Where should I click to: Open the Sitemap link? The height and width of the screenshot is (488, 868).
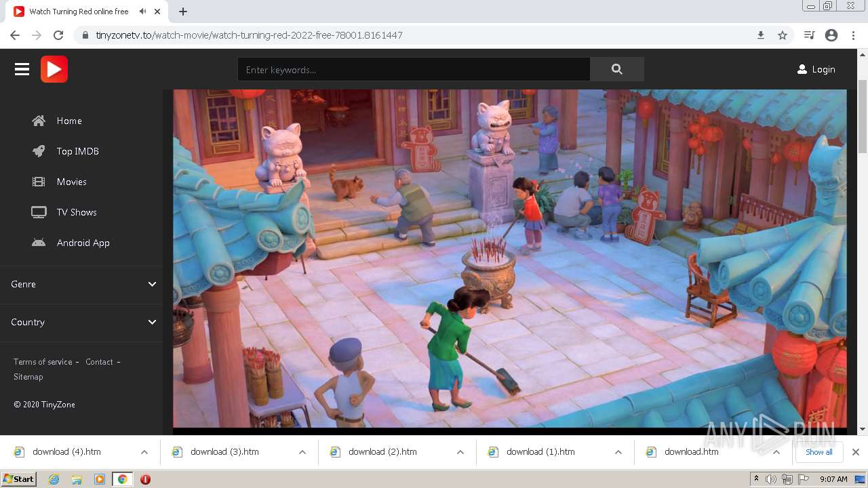28,377
